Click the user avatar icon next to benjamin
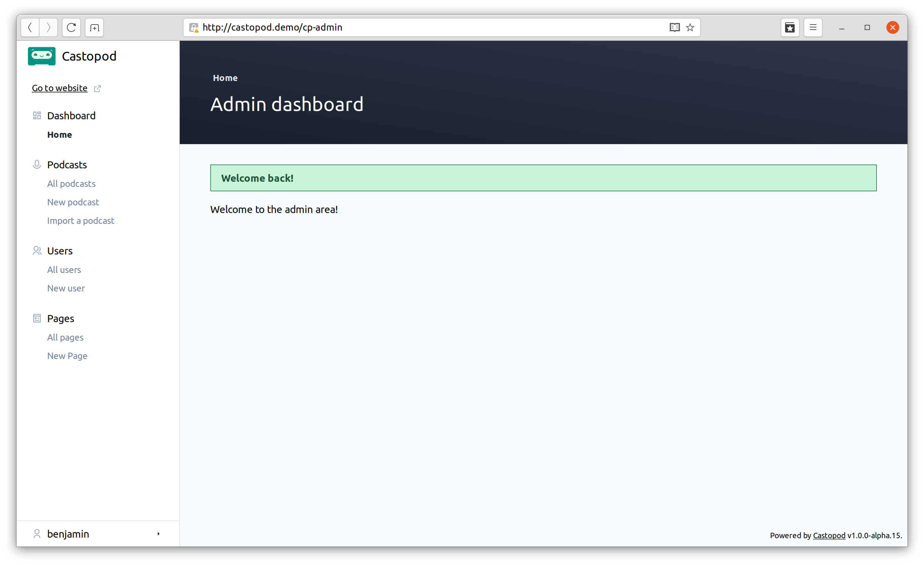The height and width of the screenshot is (565, 924). 37,533
